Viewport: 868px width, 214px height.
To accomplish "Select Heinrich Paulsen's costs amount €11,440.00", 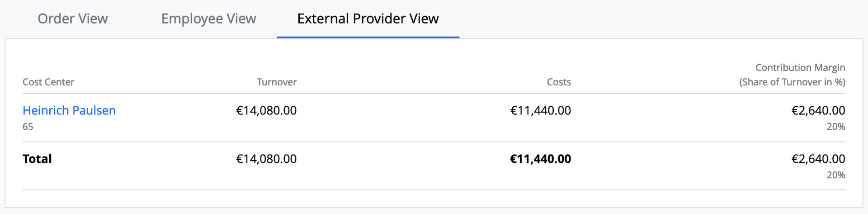I will point(540,110).
